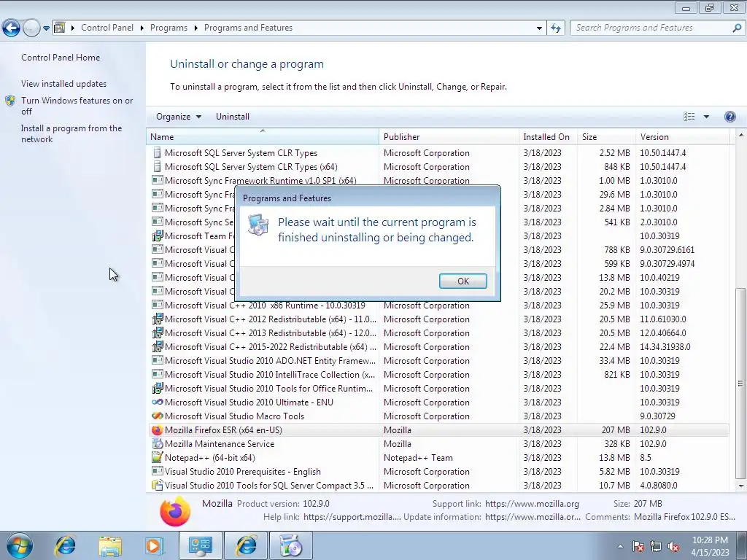Click the scroll up arrow of the list
The image size is (747, 560).
[740, 134]
